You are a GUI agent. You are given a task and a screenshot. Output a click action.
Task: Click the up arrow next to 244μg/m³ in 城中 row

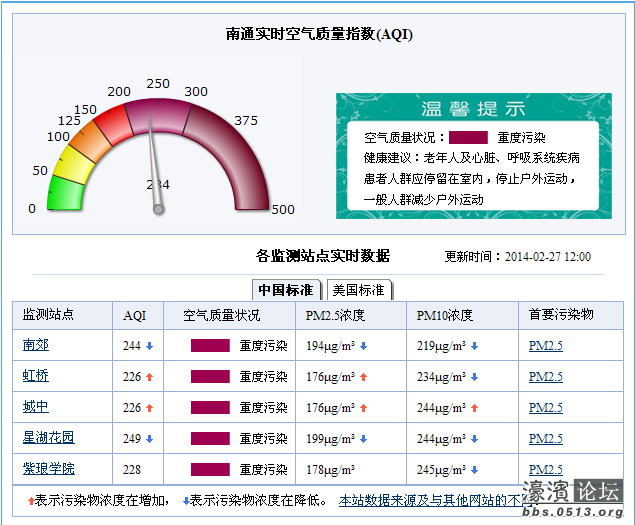[475, 408]
